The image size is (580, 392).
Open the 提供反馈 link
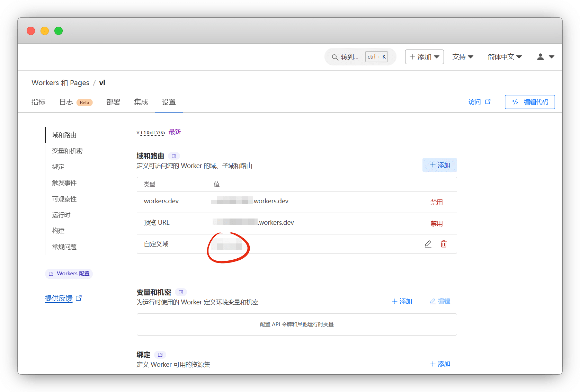click(59, 298)
